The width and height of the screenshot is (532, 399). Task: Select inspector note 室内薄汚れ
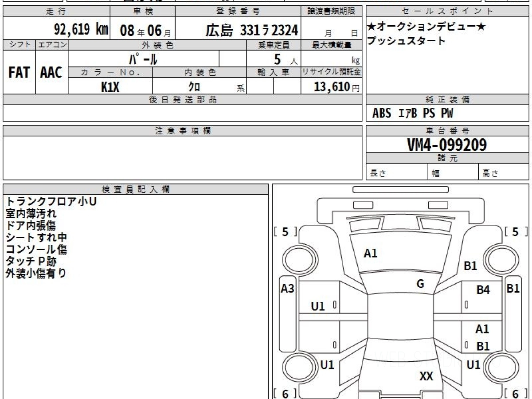tap(31, 213)
